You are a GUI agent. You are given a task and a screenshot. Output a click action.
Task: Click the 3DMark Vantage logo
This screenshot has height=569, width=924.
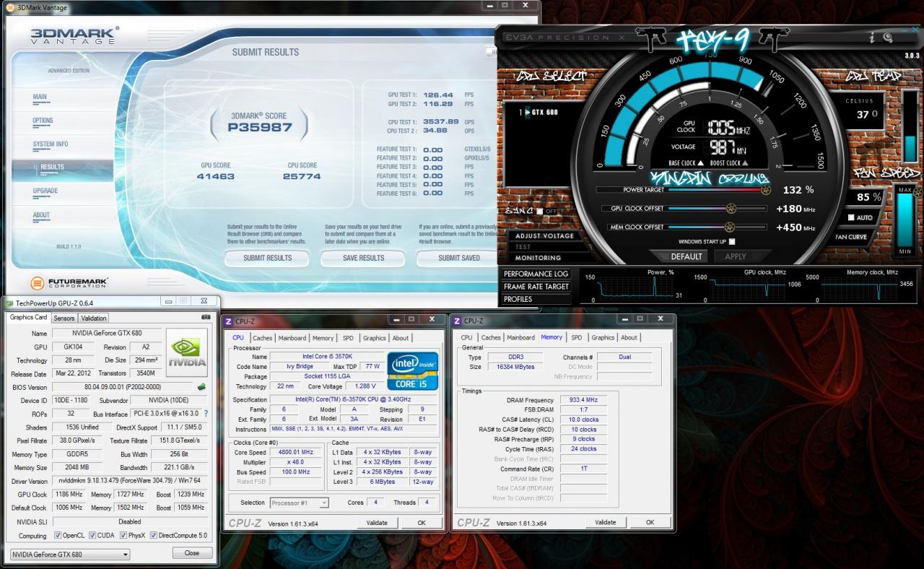pyautogui.click(x=74, y=36)
